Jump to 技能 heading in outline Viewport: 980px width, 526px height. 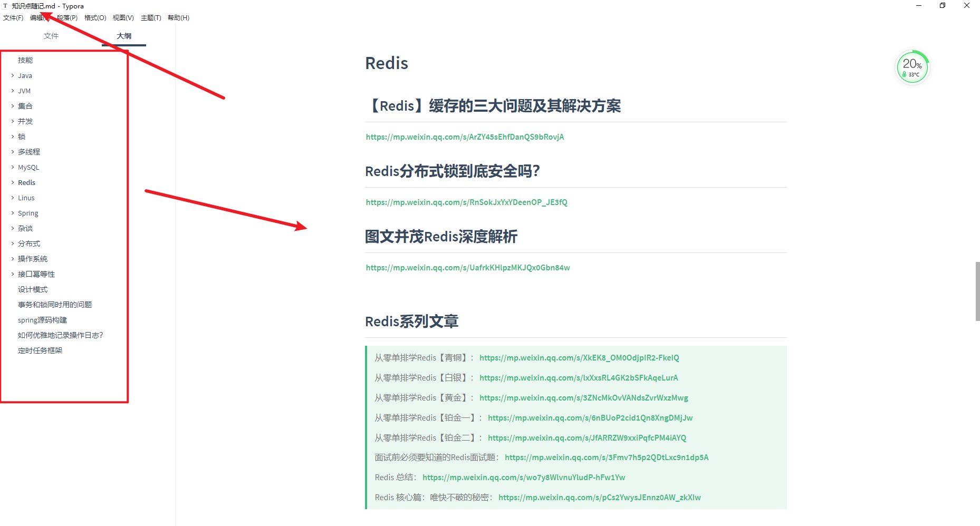coord(25,60)
